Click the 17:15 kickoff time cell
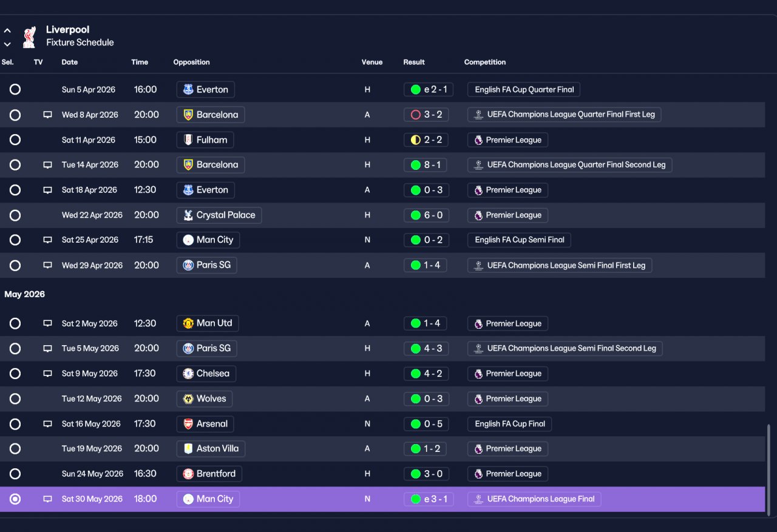Image resolution: width=777 pixels, height=532 pixels. 144,240
